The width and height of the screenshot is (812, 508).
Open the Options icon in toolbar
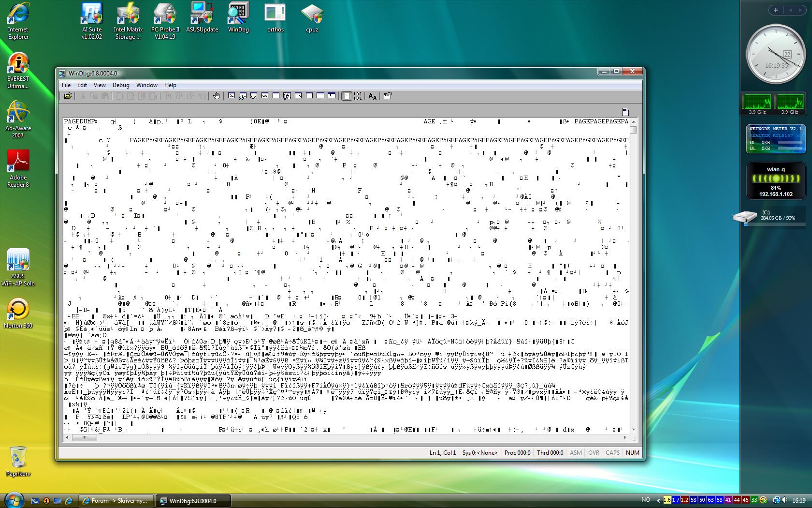point(387,96)
